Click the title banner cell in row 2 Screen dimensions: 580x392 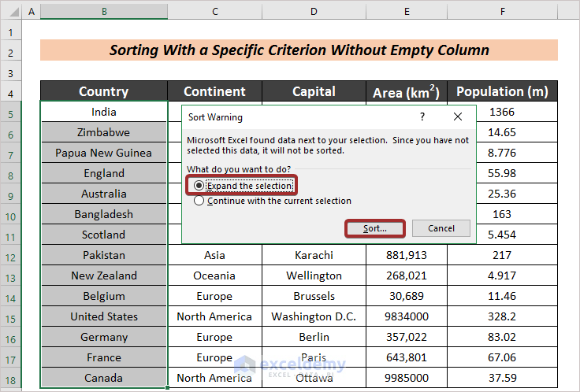(299, 50)
